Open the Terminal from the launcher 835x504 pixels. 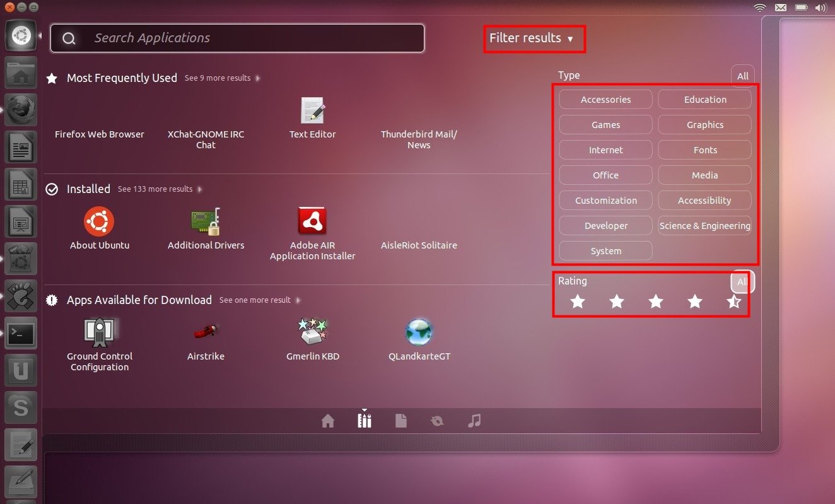click(21, 333)
